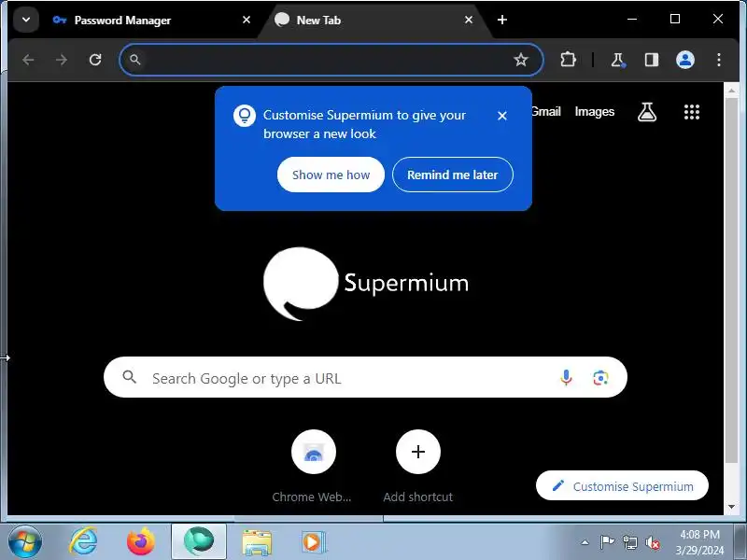Go back to the previous page

[x=28, y=60]
